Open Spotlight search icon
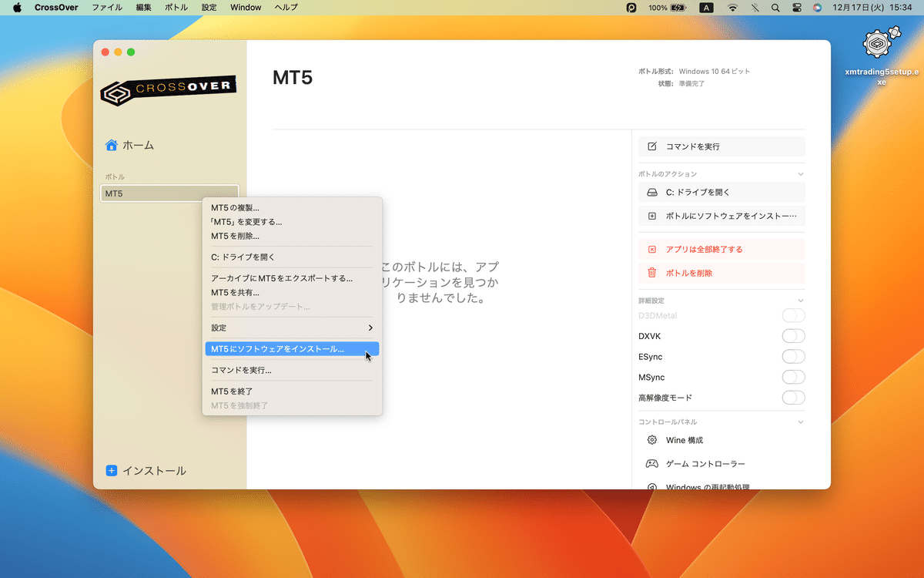The height and width of the screenshot is (578, 924). pos(775,8)
